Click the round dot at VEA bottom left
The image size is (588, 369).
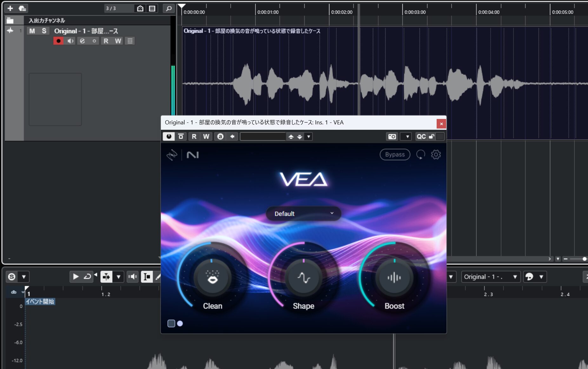180,323
